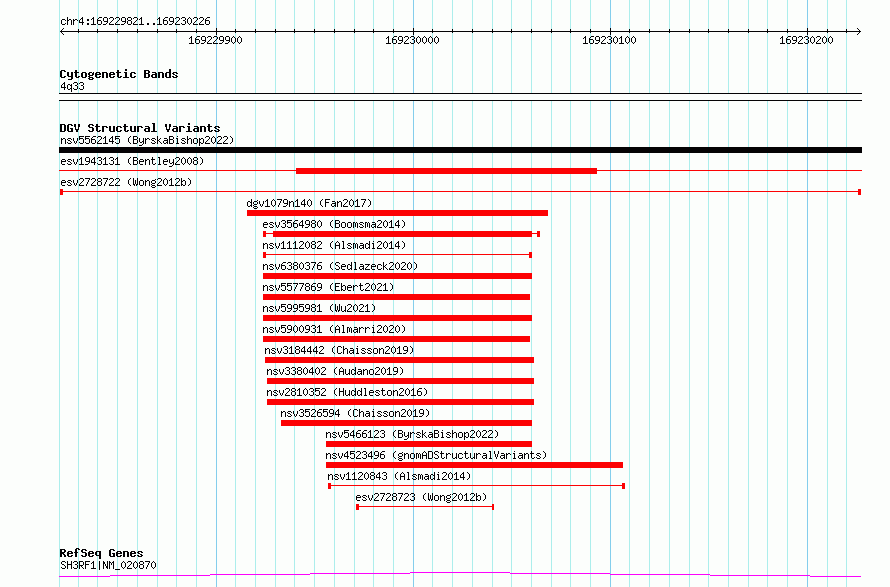Select the 169229900 ruler position label
Viewport: 890px width, 587px height.
(215, 40)
